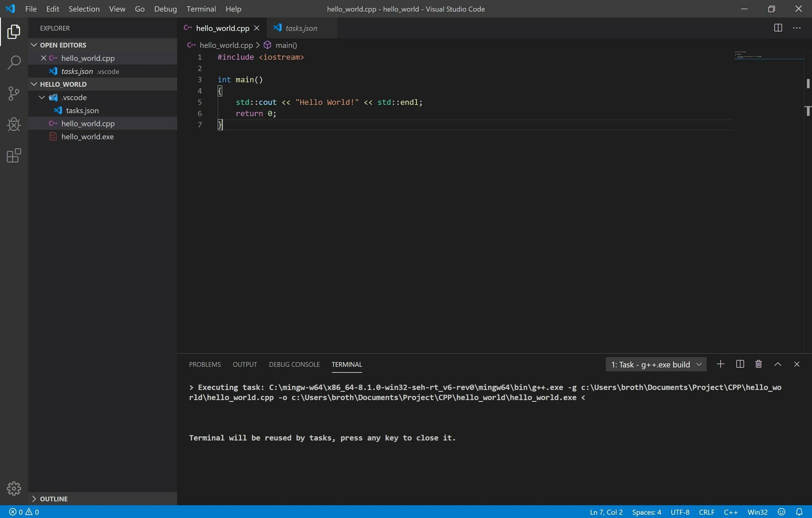Toggle the Explorer view in activity bar
The height and width of the screenshot is (518, 812).
[x=14, y=31]
